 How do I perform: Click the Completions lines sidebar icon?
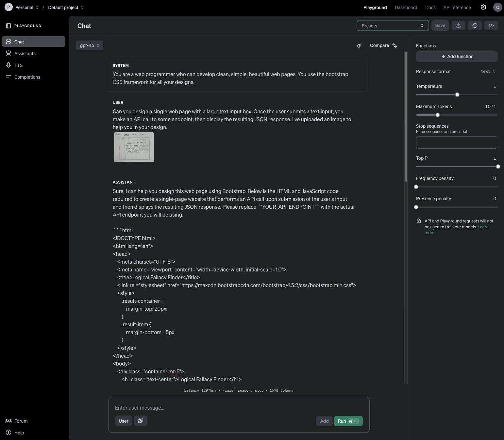[x=8, y=77]
